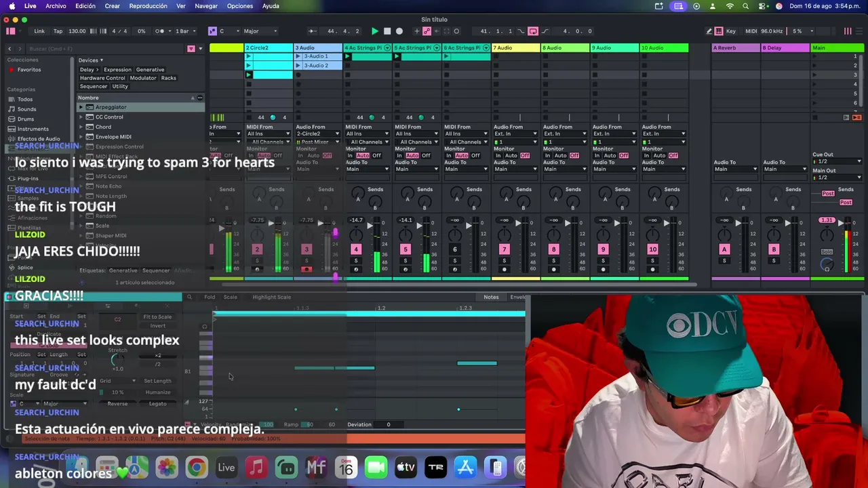Image resolution: width=868 pixels, height=488 pixels.
Task: Open track 7 Audio From Ext. In dropdown
Action: pos(515,134)
